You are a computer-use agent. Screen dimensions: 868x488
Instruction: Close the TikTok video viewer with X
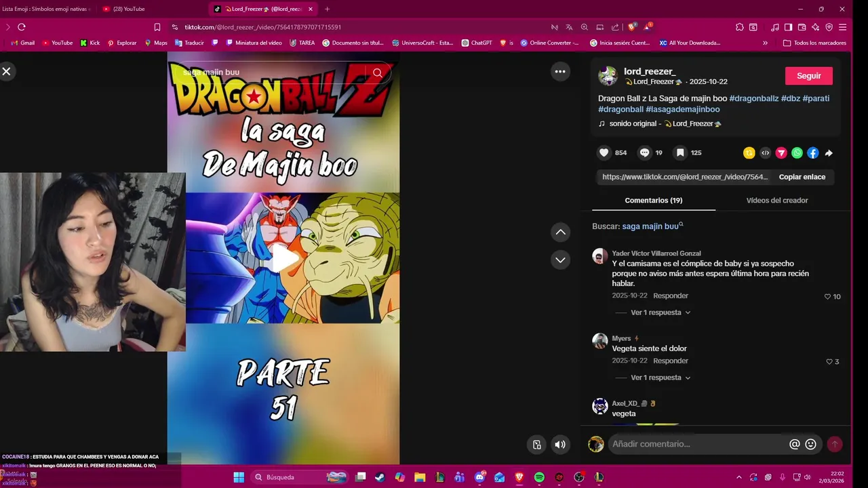[x=6, y=71]
